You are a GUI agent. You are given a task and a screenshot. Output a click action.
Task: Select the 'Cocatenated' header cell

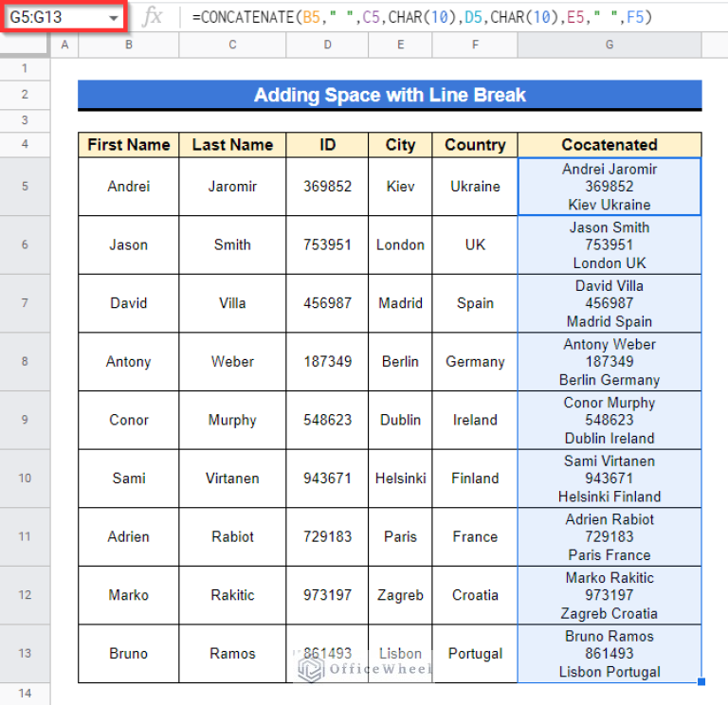[610, 145]
